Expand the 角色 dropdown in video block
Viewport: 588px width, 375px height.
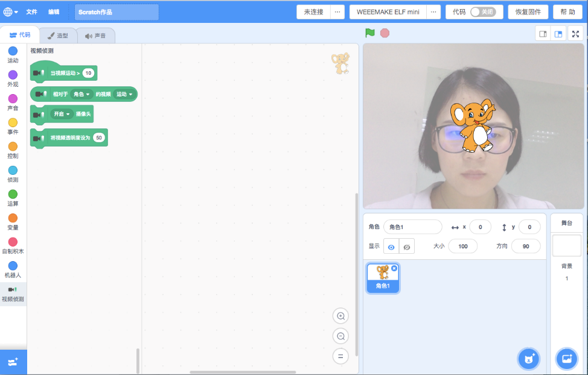point(81,94)
